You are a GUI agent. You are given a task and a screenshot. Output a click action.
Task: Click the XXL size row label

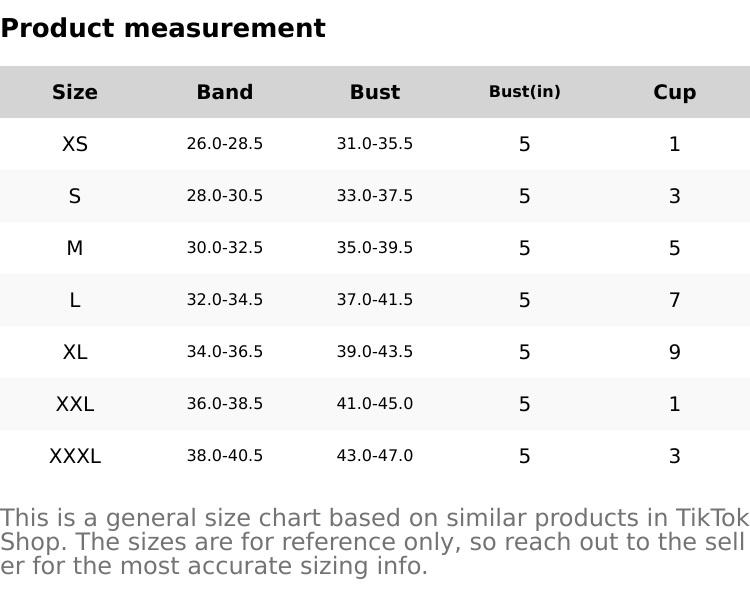(75, 404)
